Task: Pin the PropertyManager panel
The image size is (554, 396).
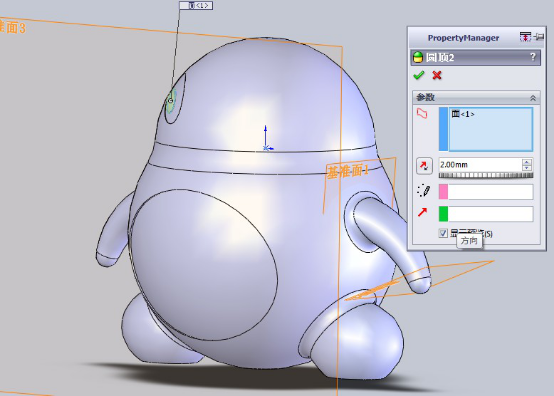Action: [x=540, y=36]
